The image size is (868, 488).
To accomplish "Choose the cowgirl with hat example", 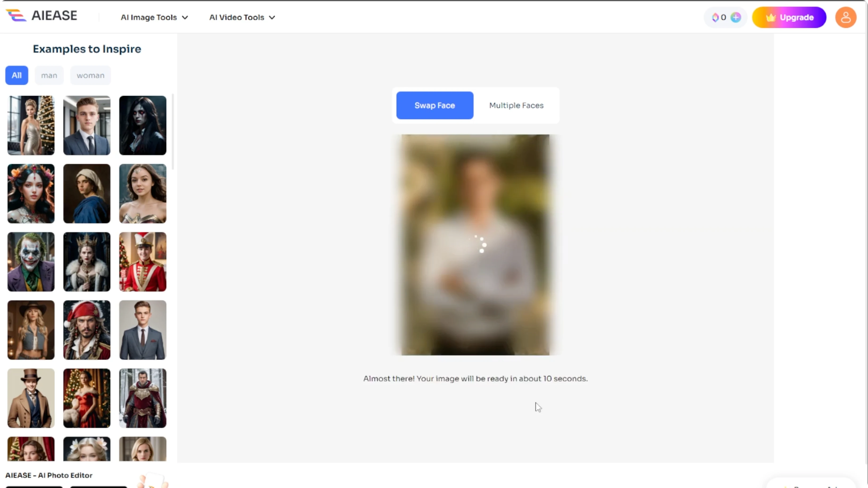I will pos(31,330).
